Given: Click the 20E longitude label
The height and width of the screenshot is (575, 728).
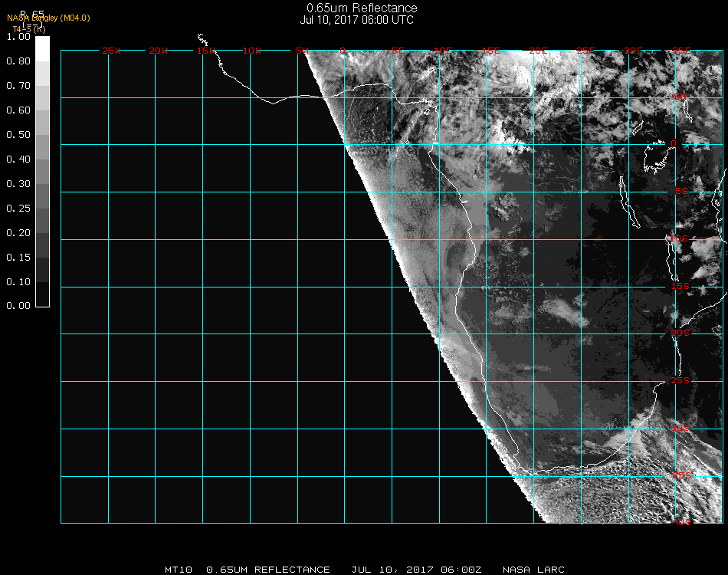Looking at the screenshot, I should pos(538,51).
